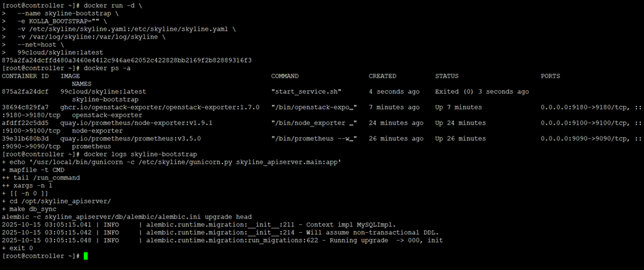Click the PORTS column header

[x=550, y=76]
